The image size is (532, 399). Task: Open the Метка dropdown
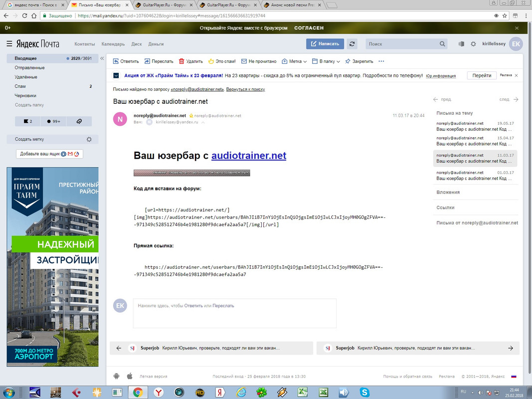coord(294,61)
